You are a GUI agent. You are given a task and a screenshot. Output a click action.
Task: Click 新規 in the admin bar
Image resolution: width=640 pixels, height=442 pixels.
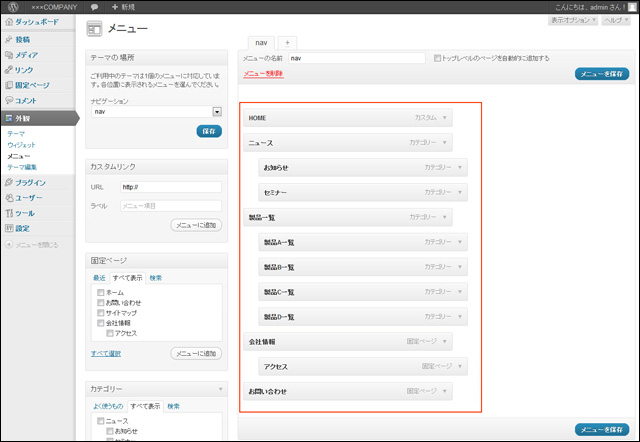pos(123,7)
